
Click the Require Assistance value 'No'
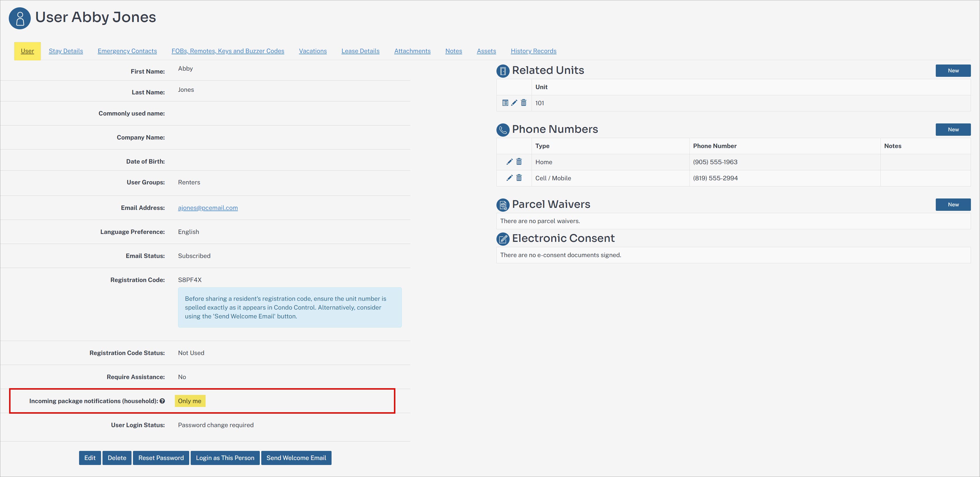pyautogui.click(x=182, y=377)
